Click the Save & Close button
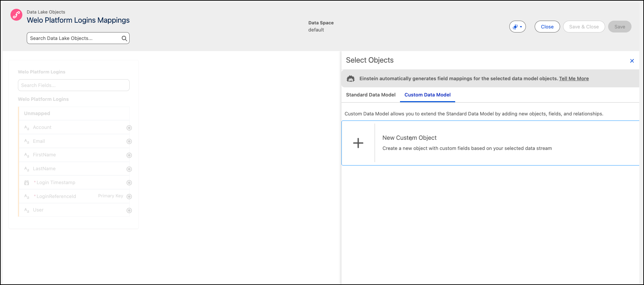 pos(584,27)
